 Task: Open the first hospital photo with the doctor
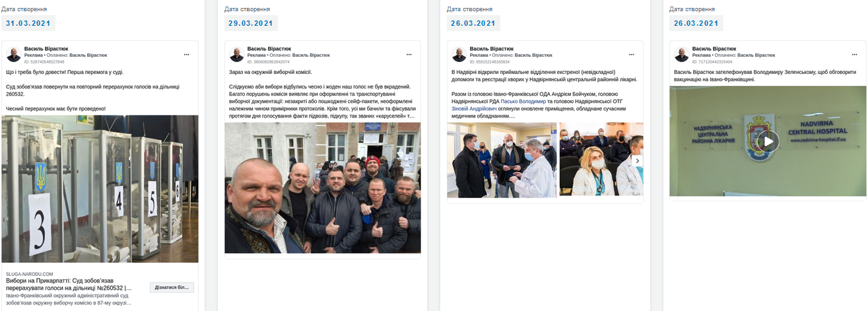[502, 159]
